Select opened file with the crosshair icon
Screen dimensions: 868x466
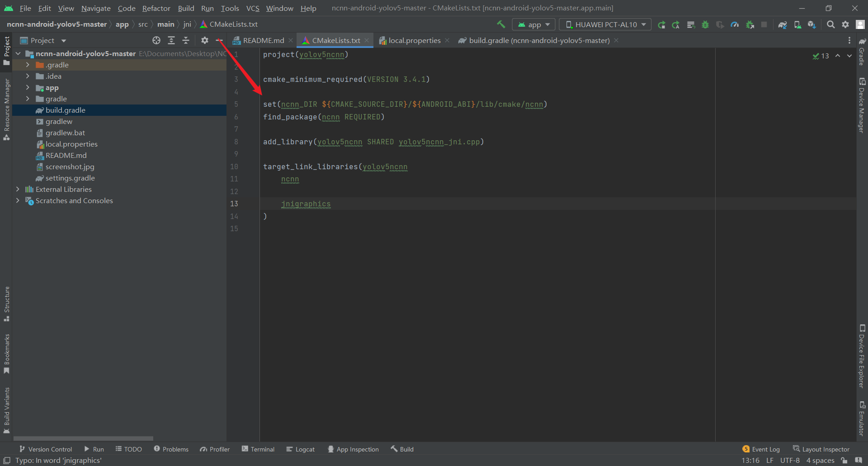click(156, 40)
